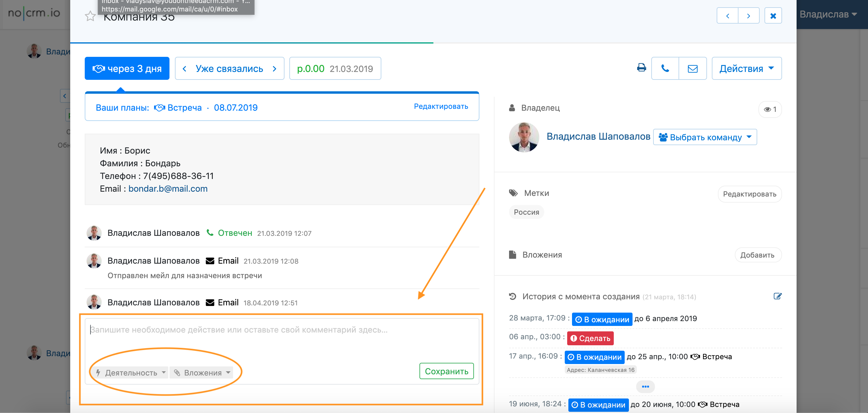Open Выбрать команду dropdown

[x=705, y=137]
